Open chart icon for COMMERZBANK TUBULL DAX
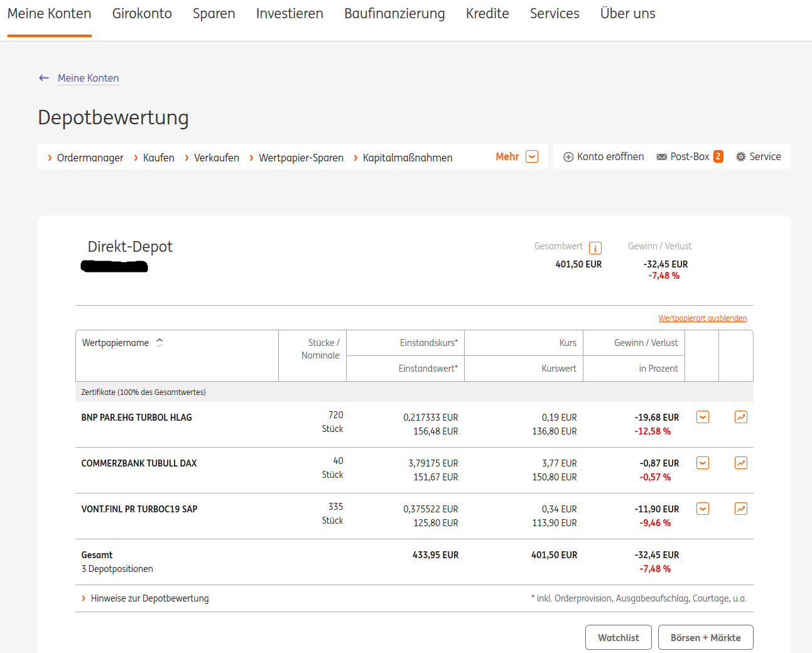 pos(741,463)
